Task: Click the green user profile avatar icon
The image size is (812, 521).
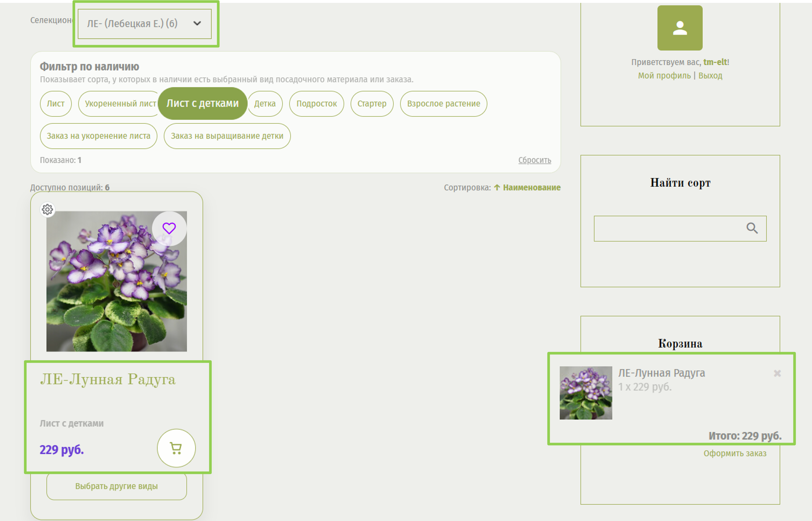Action: [x=680, y=28]
